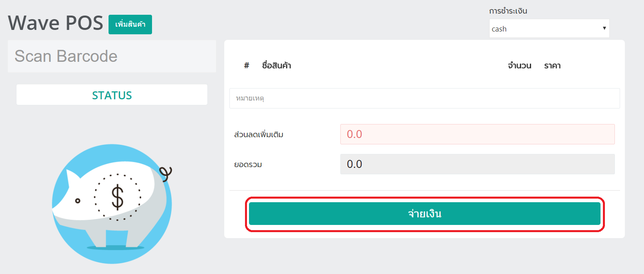Click the ส่วนลดเพิ่มเติม discount amount field

(x=477, y=134)
